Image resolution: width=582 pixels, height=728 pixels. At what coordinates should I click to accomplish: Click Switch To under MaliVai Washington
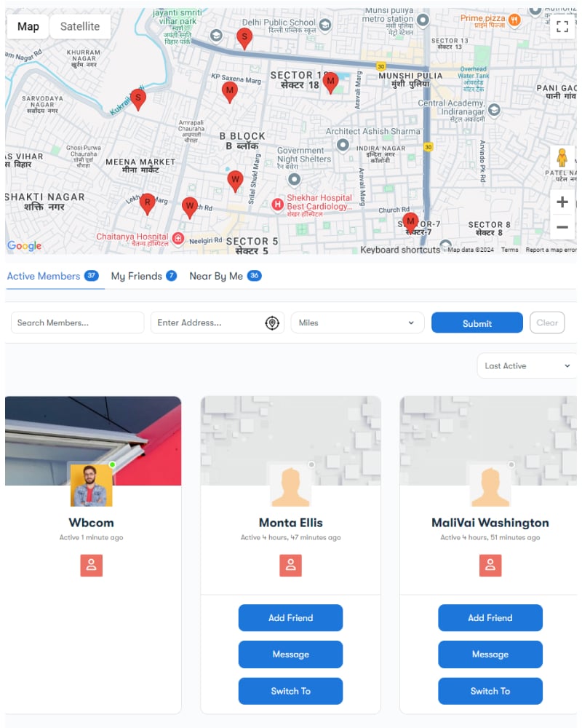[x=490, y=691]
